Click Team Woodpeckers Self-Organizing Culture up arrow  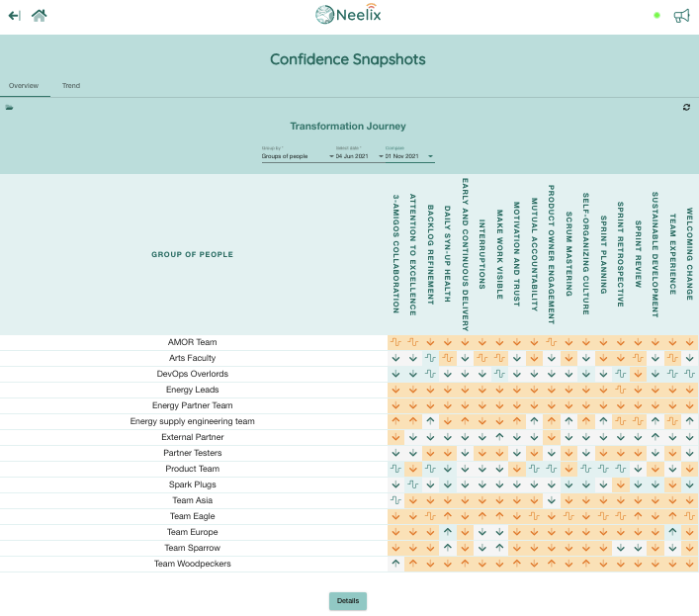click(x=586, y=564)
